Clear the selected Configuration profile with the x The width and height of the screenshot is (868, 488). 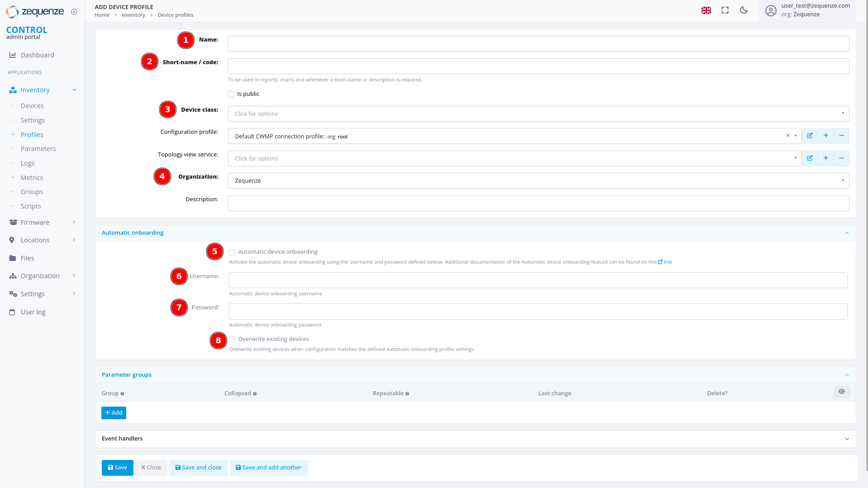pyautogui.click(x=788, y=136)
